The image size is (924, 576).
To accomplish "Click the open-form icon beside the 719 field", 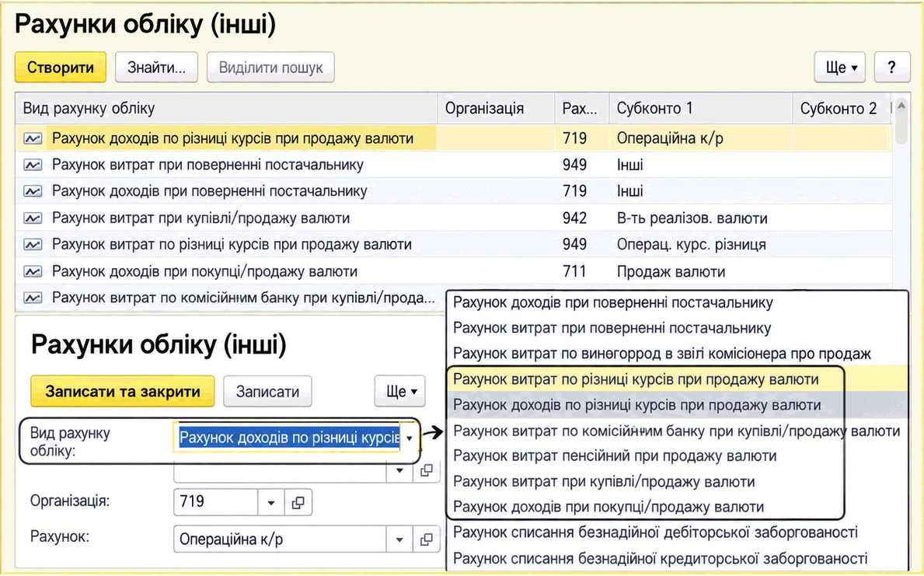I will tap(298, 502).
